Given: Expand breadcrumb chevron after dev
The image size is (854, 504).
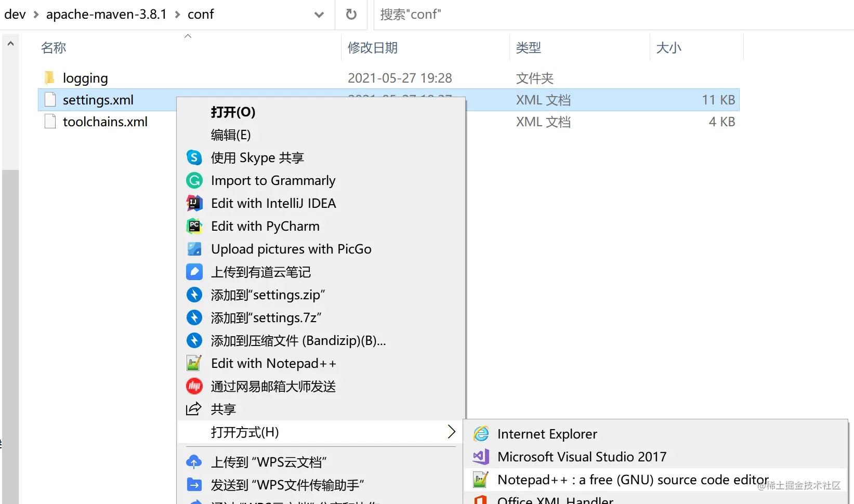Looking at the screenshot, I should coord(36,15).
